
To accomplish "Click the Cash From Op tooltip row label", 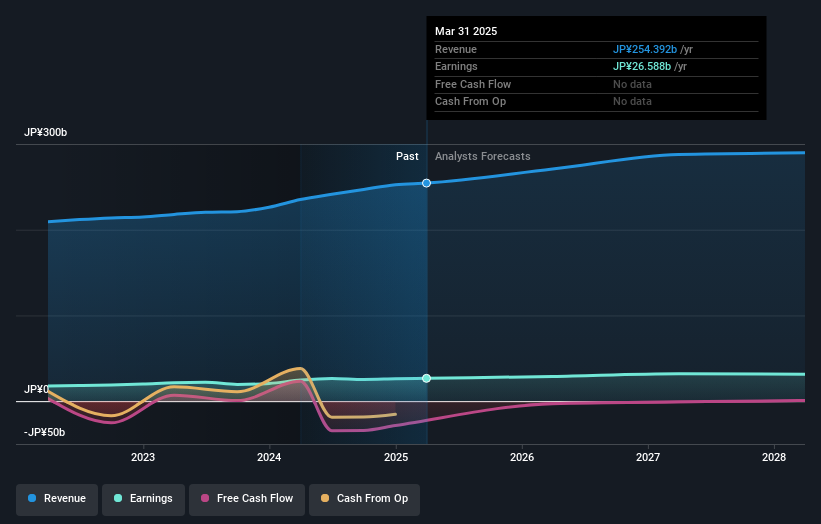I will click(470, 102).
